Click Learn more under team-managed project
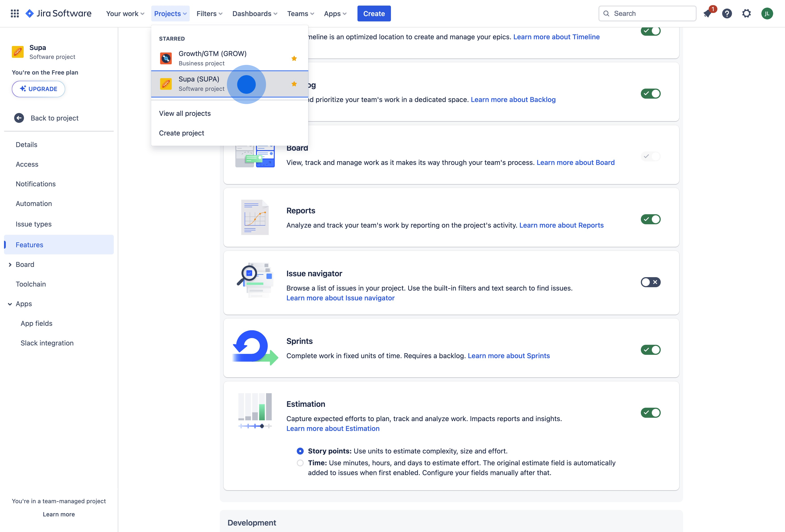The width and height of the screenshot is (785, 532). [x=59, y=514]
